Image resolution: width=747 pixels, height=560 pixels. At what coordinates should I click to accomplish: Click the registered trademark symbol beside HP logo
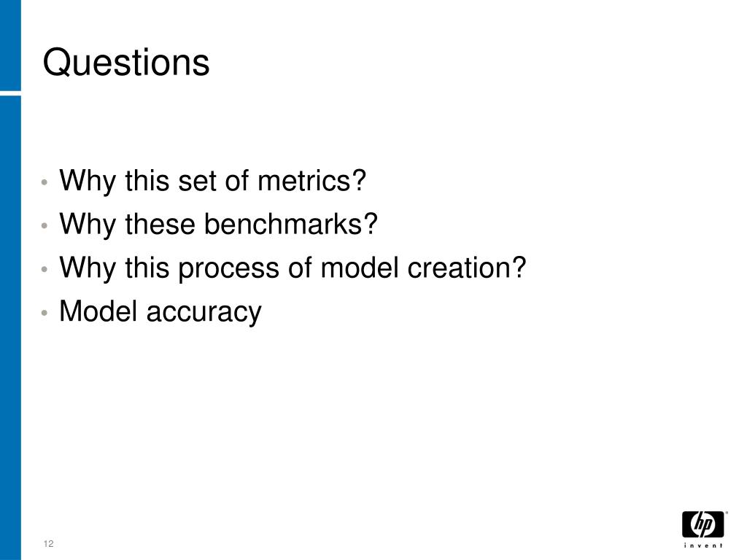tap(727, 513)
